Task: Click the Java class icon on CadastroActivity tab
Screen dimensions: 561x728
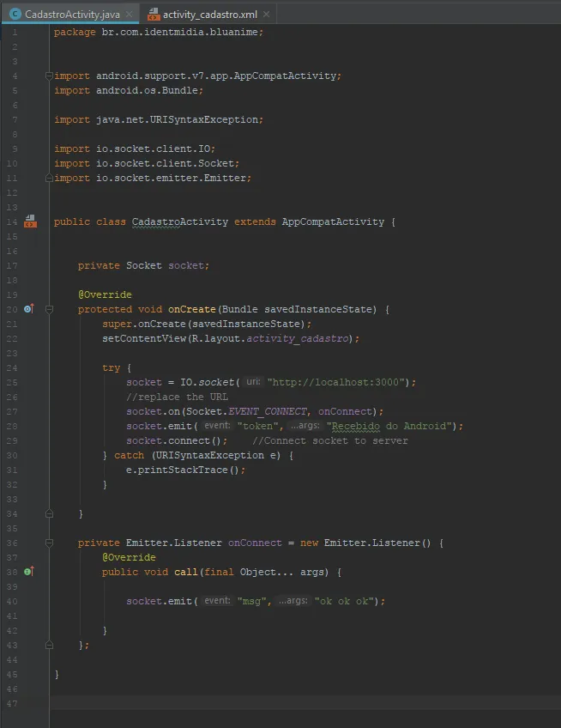Action: point(15,15)
